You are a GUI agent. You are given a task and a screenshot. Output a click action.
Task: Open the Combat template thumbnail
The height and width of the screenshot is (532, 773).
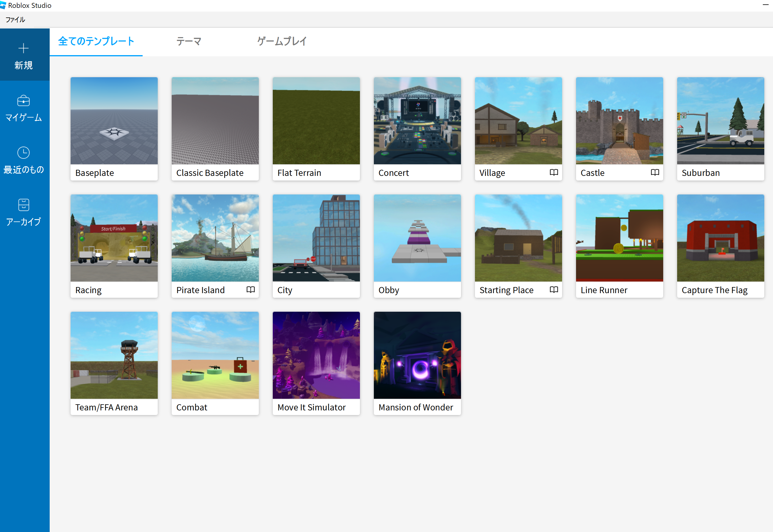tap(215, 355)
